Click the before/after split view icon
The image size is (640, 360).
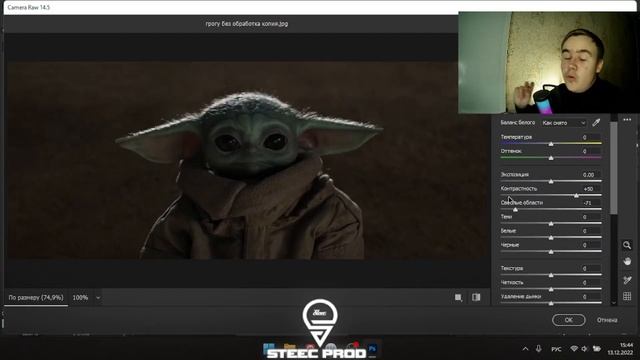pos(476,297)
